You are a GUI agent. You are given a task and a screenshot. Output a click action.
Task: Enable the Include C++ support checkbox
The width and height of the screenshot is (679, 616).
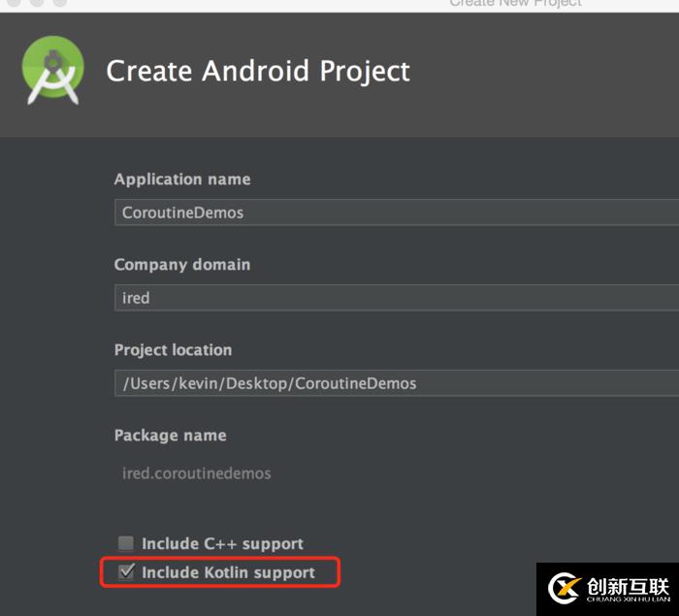coord(126,543)
